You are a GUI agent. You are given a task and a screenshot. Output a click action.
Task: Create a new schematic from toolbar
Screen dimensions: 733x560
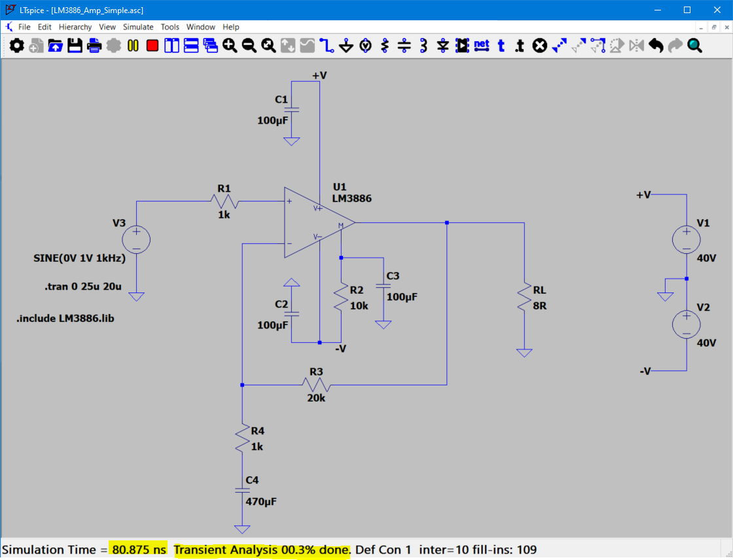click(x=37, y=45)
